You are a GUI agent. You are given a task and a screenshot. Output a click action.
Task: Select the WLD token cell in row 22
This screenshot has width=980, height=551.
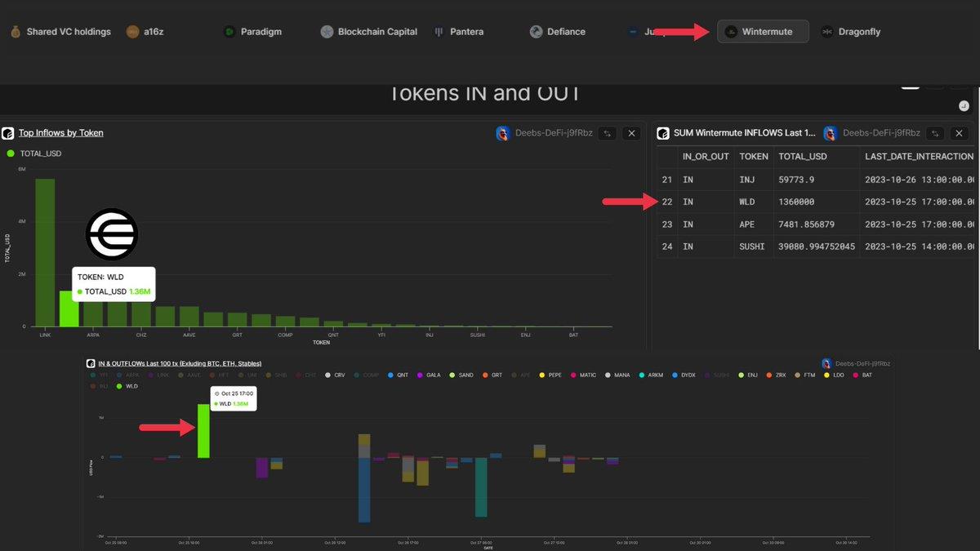(747, 202)
